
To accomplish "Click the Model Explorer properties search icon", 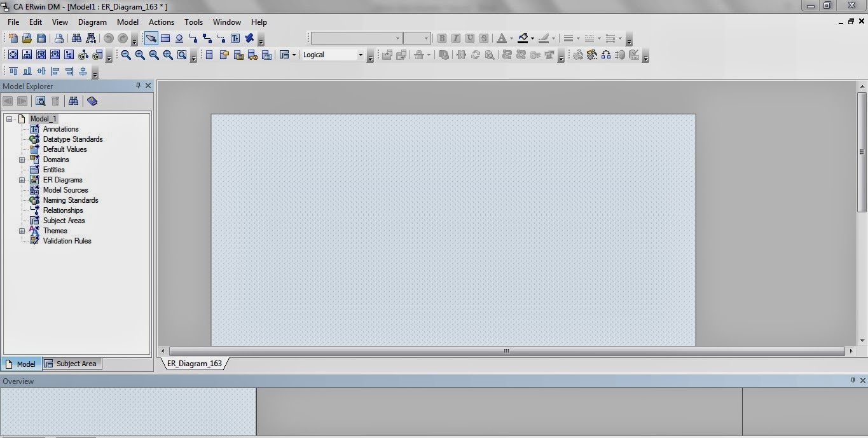I will [40, 101].
